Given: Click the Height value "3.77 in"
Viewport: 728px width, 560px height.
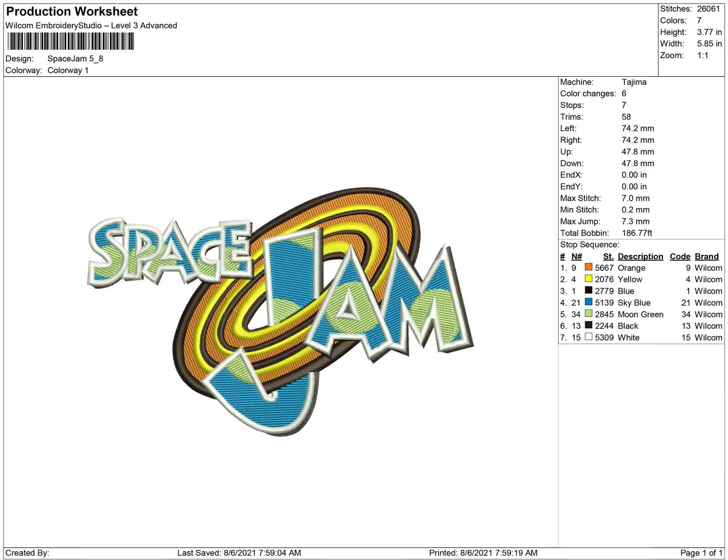Looking at the screenshot, I should (709, 32).
